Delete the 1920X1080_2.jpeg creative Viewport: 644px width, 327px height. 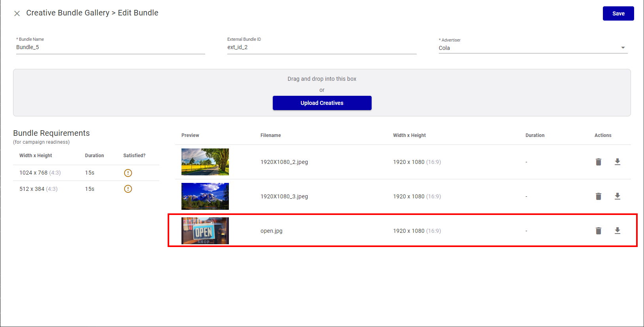tap(599, 162)
